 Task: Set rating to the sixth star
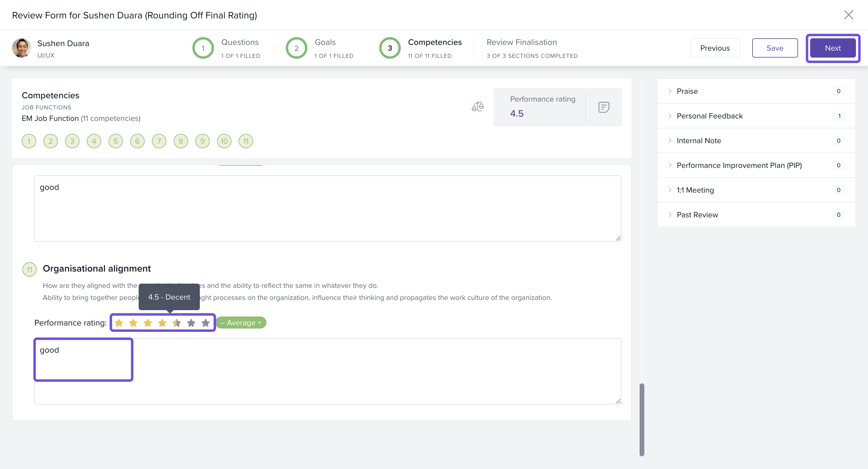(191, 323)
